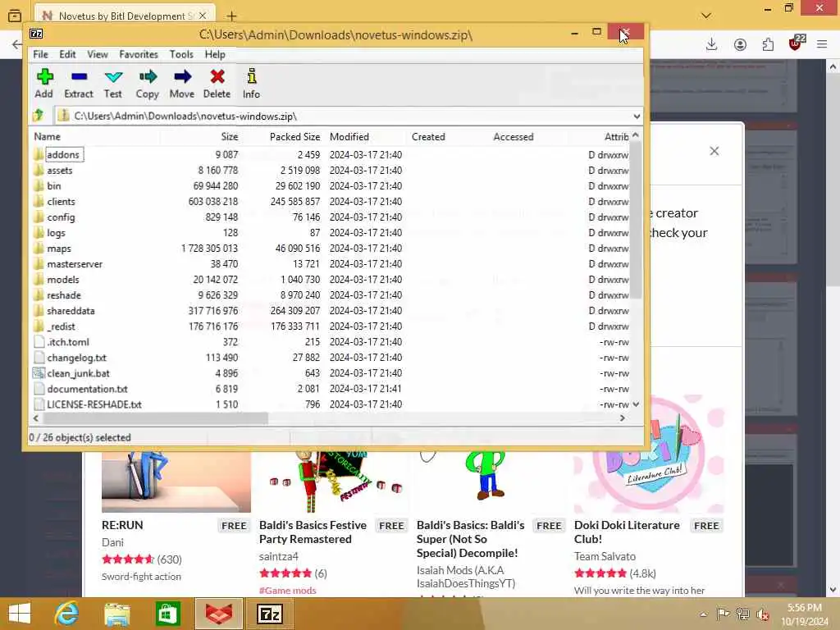Switch to the red browser taskbar icon

219,614
